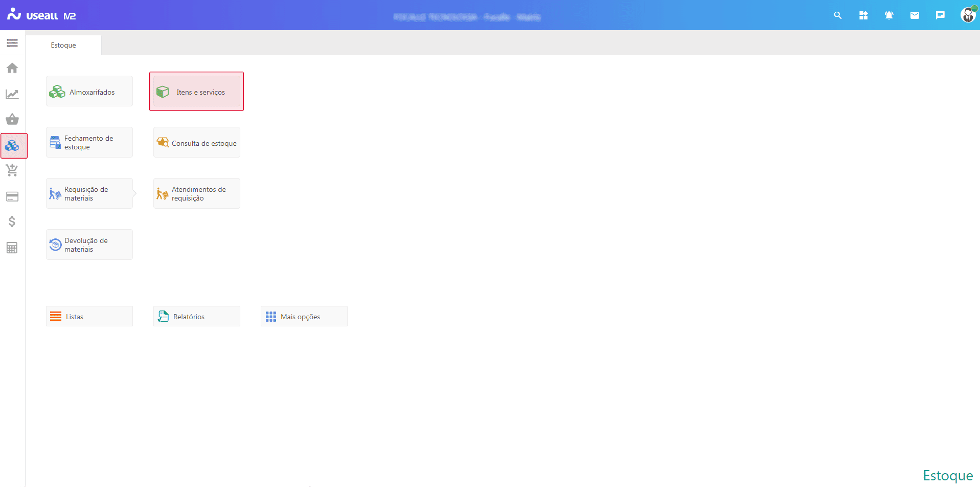Open the Home icon in the sidebar

click(x=12, y=68)
